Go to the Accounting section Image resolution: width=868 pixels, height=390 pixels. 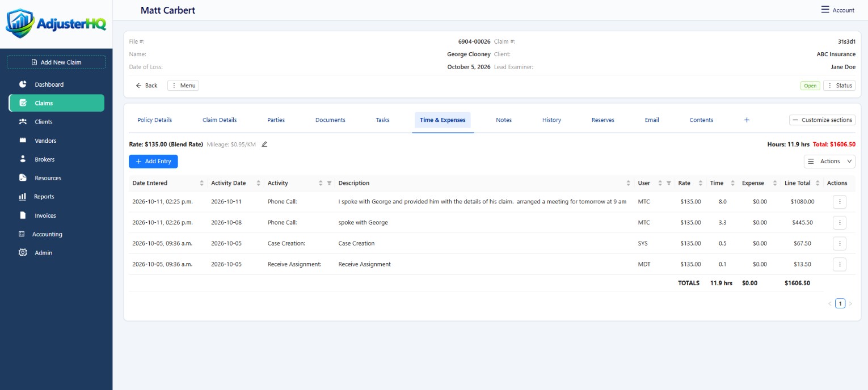pyautogui.click(x=47, y=234)
